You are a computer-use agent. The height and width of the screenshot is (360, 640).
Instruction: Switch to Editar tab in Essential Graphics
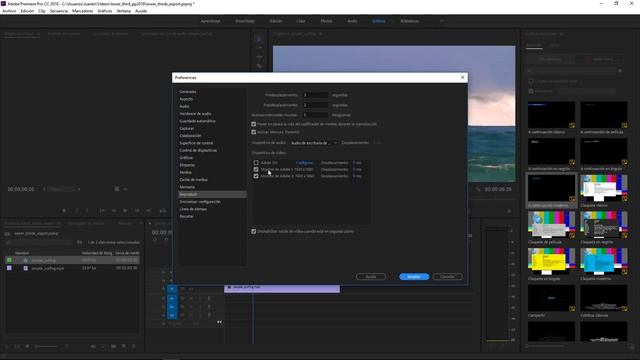point(554,45)
